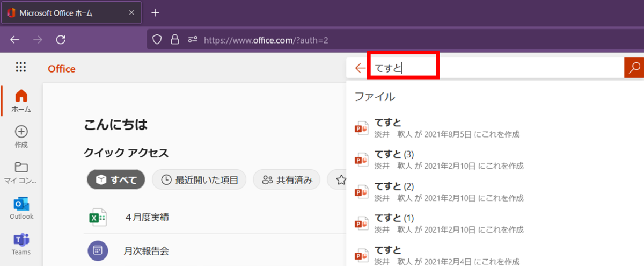Click PowerPoint icon of てすと (2)
The width and height of the screenshot is (644, 266).
tap(361, 191)
